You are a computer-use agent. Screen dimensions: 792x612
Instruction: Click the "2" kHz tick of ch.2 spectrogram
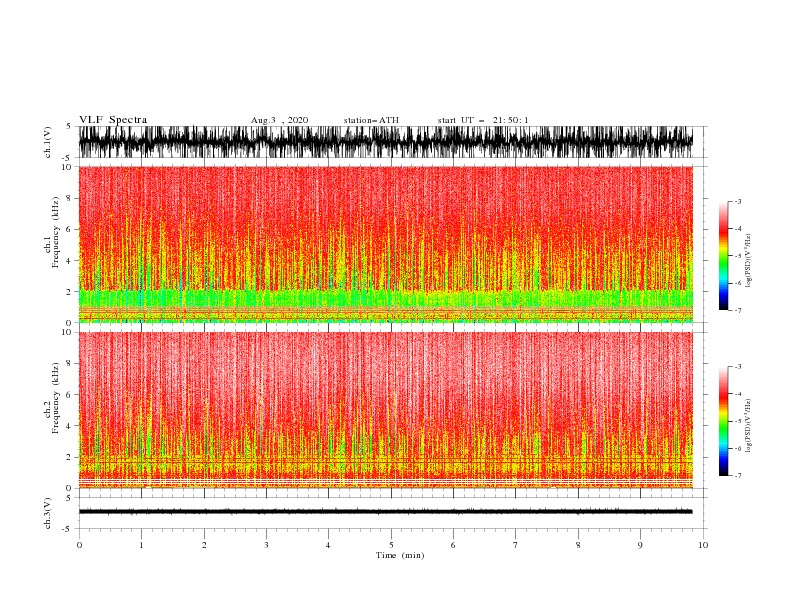click(70, 457)
